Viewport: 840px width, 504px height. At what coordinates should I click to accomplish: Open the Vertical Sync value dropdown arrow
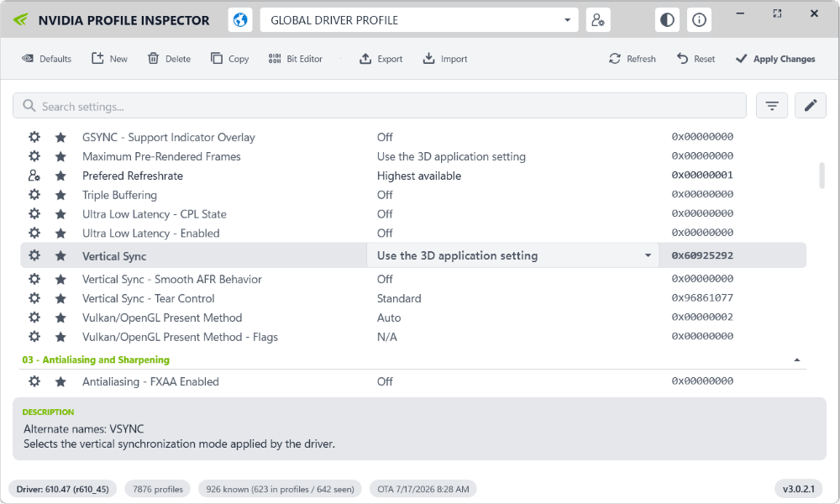648,255
